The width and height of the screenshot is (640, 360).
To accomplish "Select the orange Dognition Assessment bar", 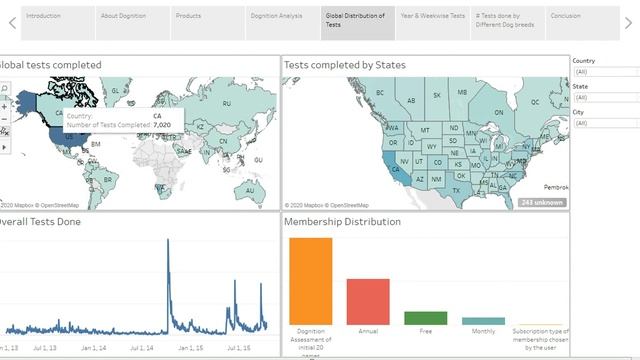I will click(311, 281).
